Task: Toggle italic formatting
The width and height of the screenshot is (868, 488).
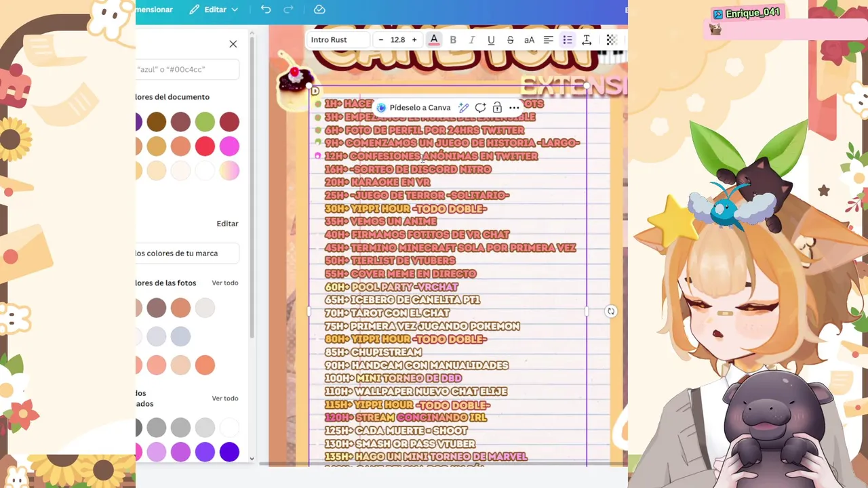Action: click(472, 40)
